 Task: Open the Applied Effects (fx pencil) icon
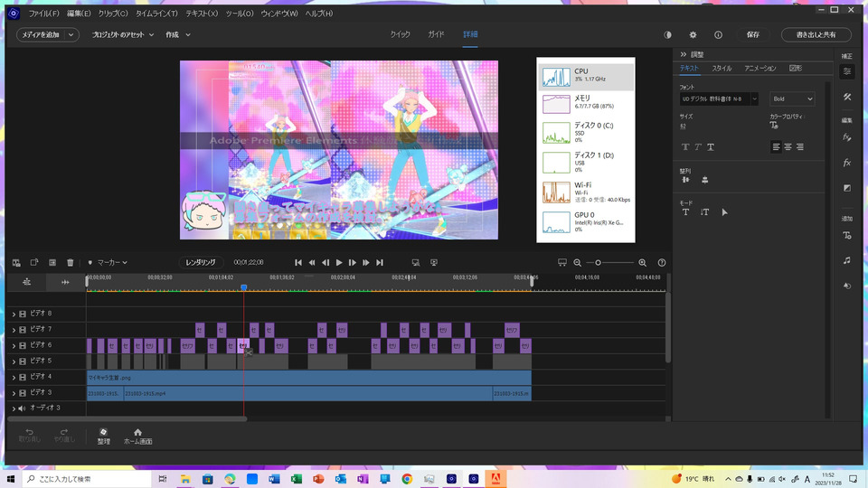click(847, 137)
